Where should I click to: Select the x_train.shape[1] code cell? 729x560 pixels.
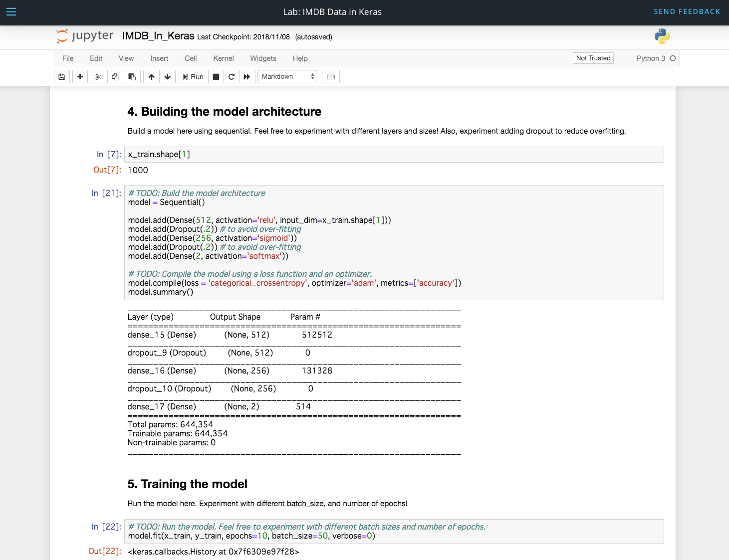click(x=394, y=155)
